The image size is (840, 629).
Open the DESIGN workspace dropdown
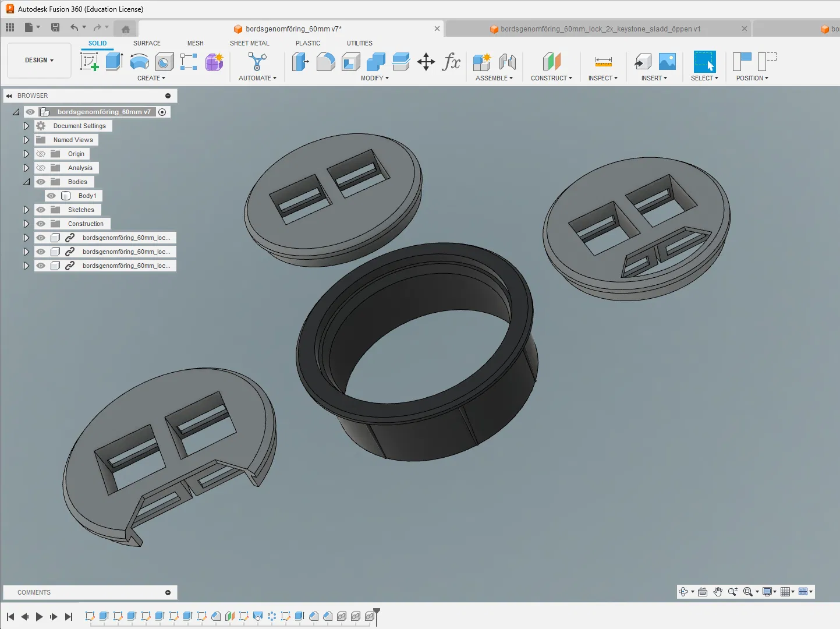(39, 60)
